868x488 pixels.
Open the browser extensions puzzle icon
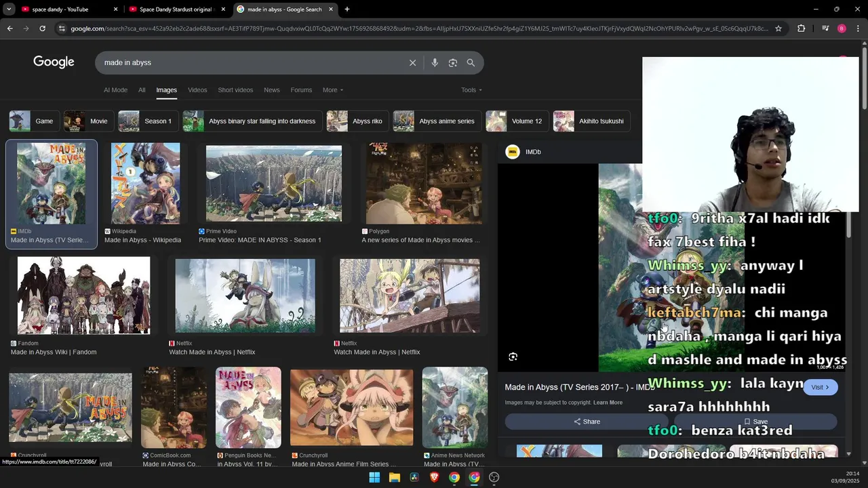point(801,28)
